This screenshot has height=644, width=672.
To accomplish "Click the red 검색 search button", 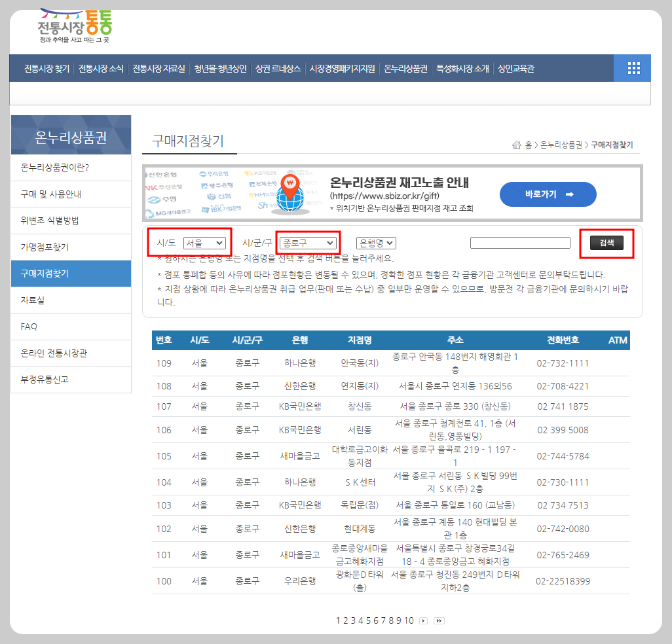I will point(606,242).
